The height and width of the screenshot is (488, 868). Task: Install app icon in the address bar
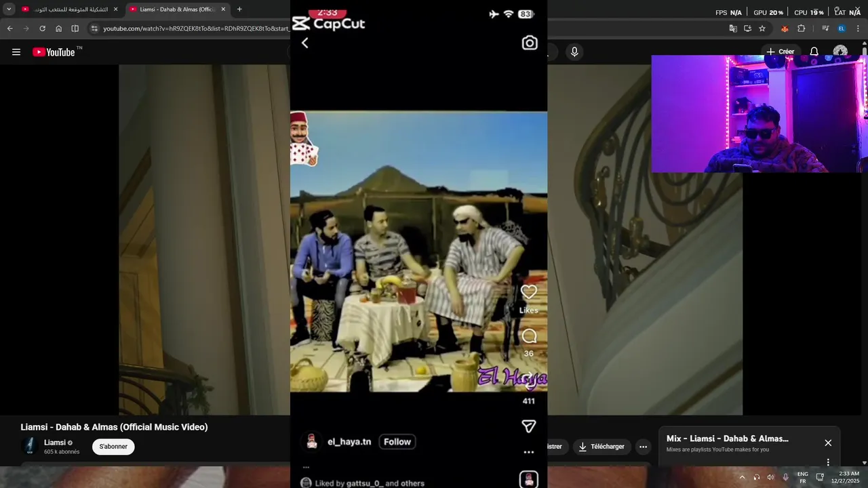[x=747, y=28]
